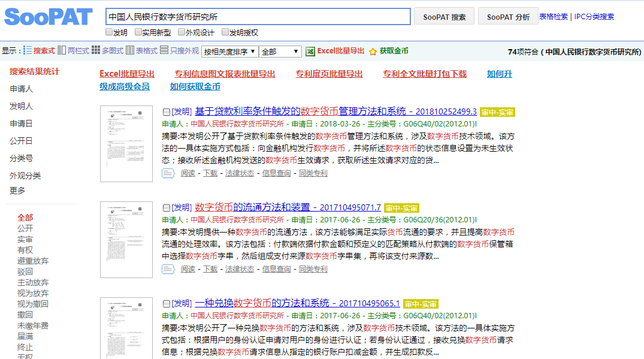Select 避重放弃 legal status filter

pyautogui.click(x=33, y=261)
